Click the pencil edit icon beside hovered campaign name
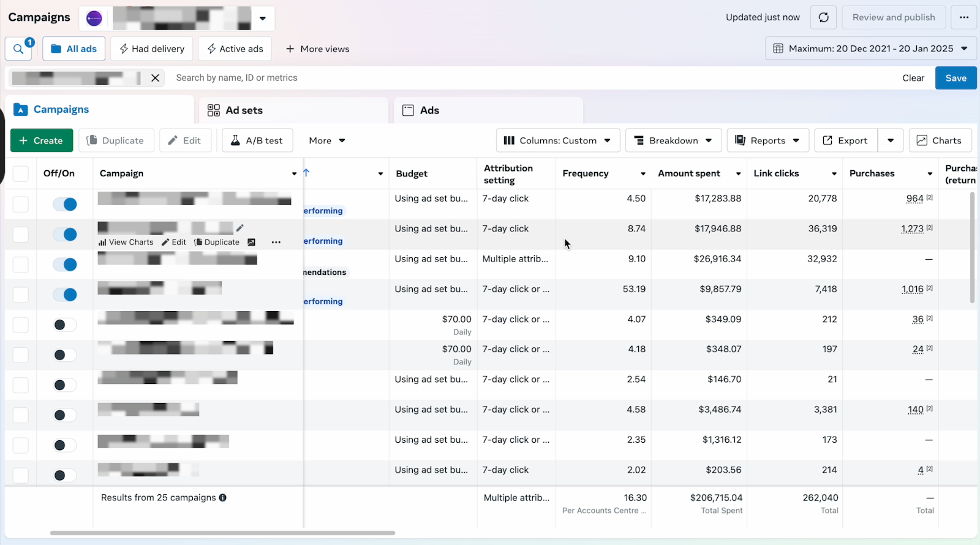This screenshot has width=980, height=545. click(x=240, y=228)
